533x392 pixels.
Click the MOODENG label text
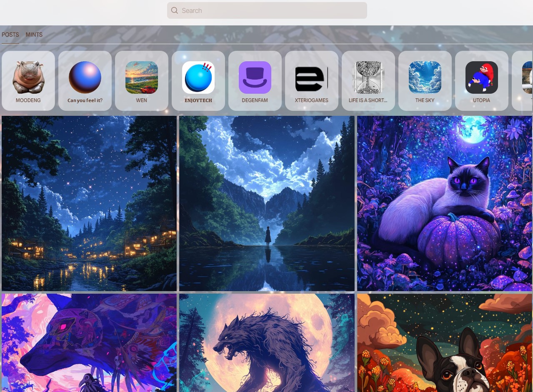pyautogui.click(x=28, y=100)
